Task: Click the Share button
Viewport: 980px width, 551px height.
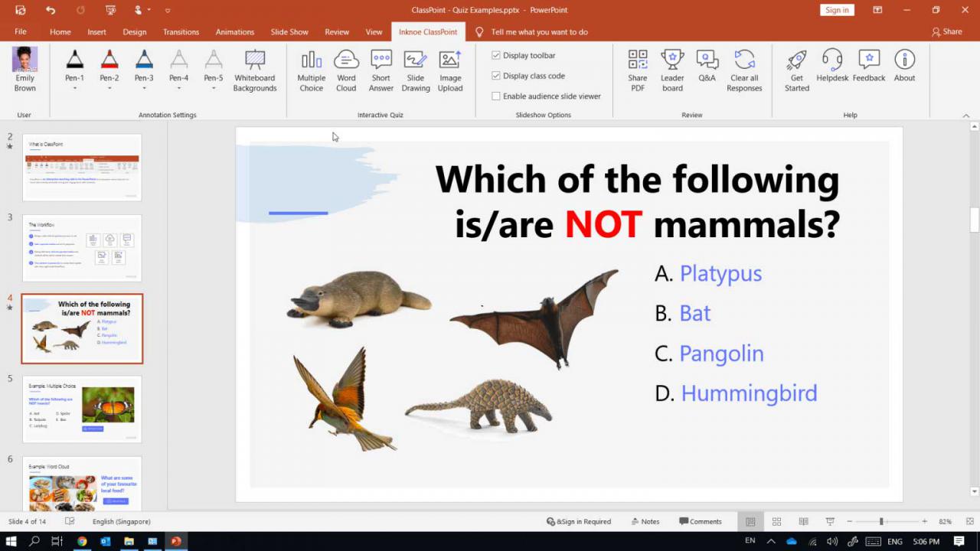Action: click(x=946, y=32)
